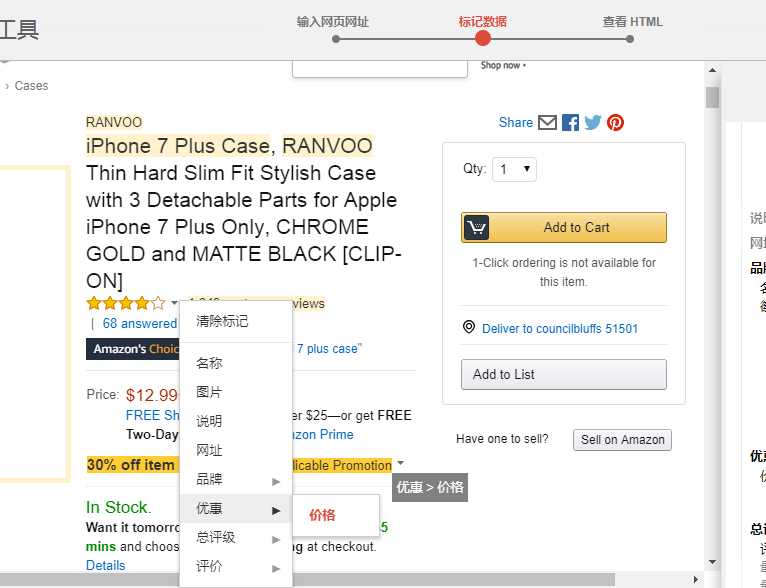The width and height of the screenshot is (766, 588).
Task: Share the product via email icon
Action: click(547, 122)
